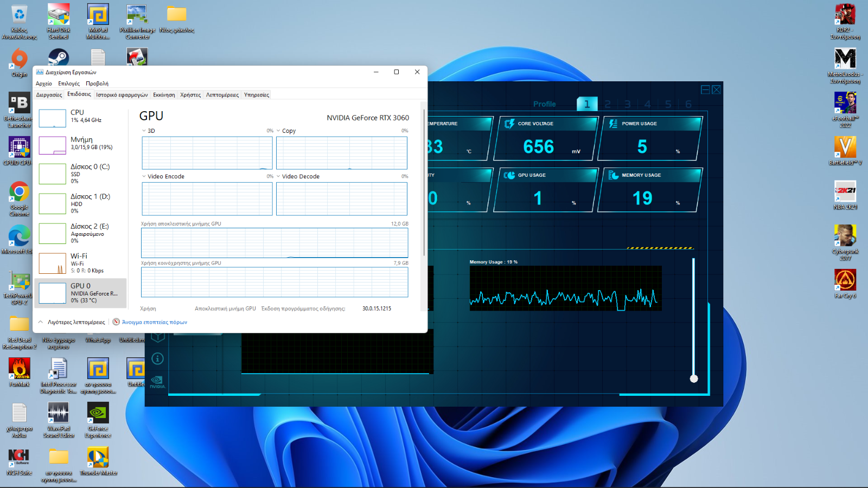
Task: Click the info icon in Thunder Master sidebar
Action: pos(157,358)
